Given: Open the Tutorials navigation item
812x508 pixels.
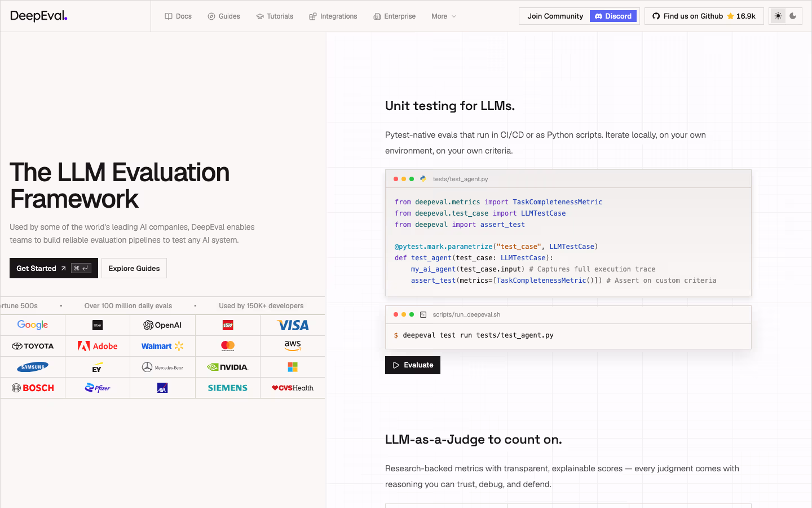Looking at the screenshot, I should coord(275,16).
